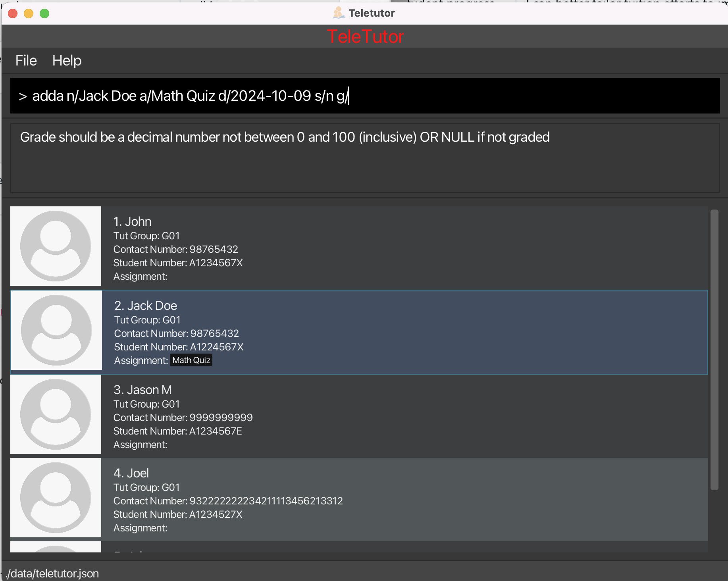Select John's profile avatar icon
The width and height of the screenshot is (728, 581).
pyautogui.click(x=56, y=246)
